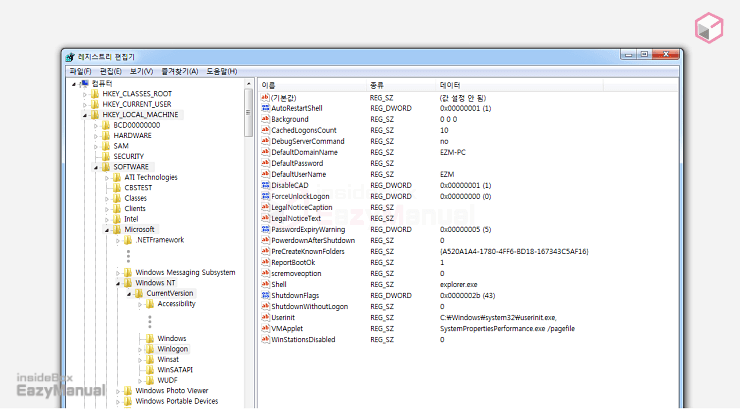The width and height of the screenshot is (740, 410).
Task: Click the Shell string value icon
Action: 265,284
